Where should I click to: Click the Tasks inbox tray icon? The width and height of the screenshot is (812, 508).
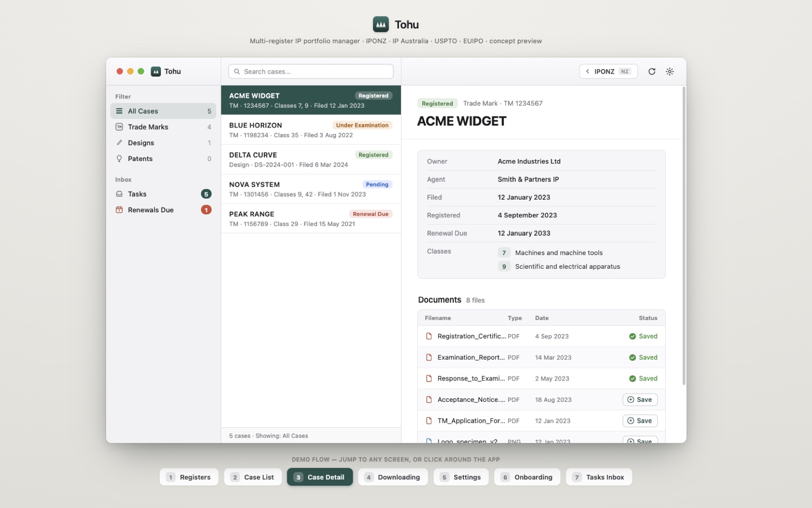(x=119, y=194)
